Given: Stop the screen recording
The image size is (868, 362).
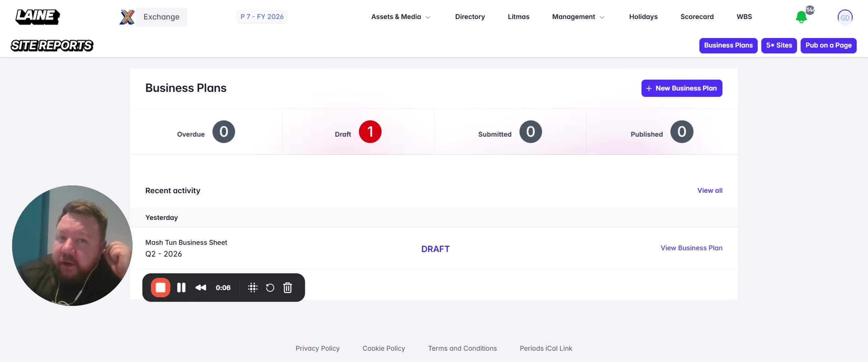Looking at the screenshot, I should coord(160,288).
